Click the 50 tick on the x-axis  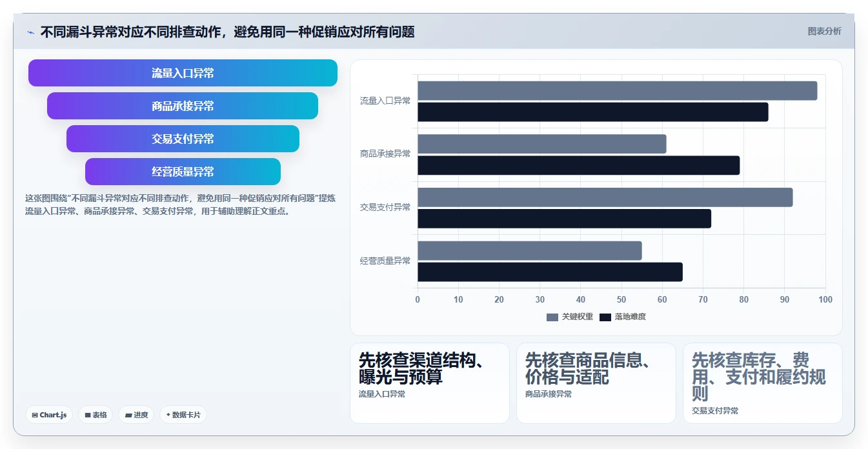[x=621, y=300]
